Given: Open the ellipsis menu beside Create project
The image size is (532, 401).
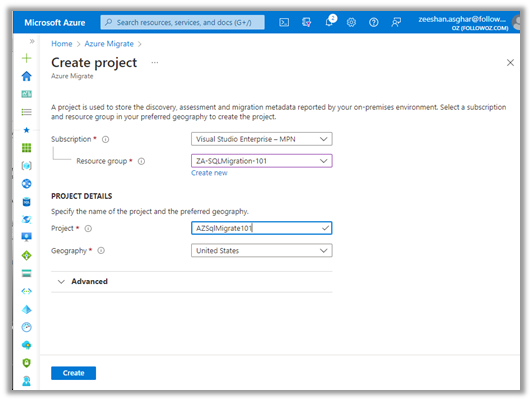Looking at the screenshot, I should [x=155, y=62].
